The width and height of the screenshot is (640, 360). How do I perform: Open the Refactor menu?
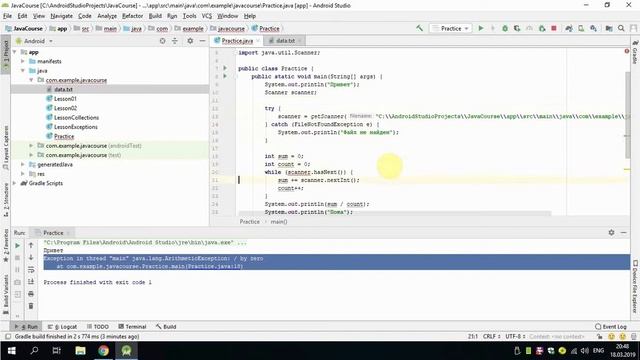(133, 16)
